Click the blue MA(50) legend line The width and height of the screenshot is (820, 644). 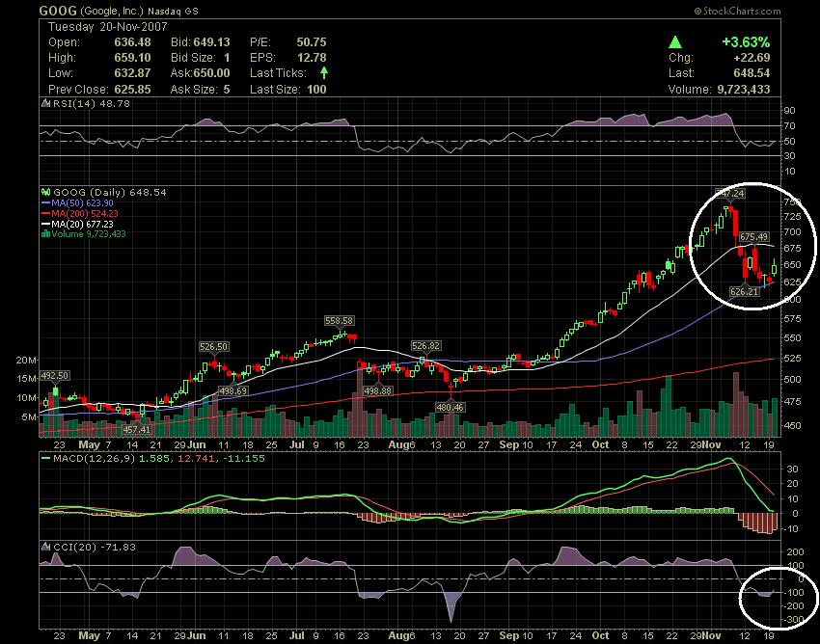click(45, 202)
